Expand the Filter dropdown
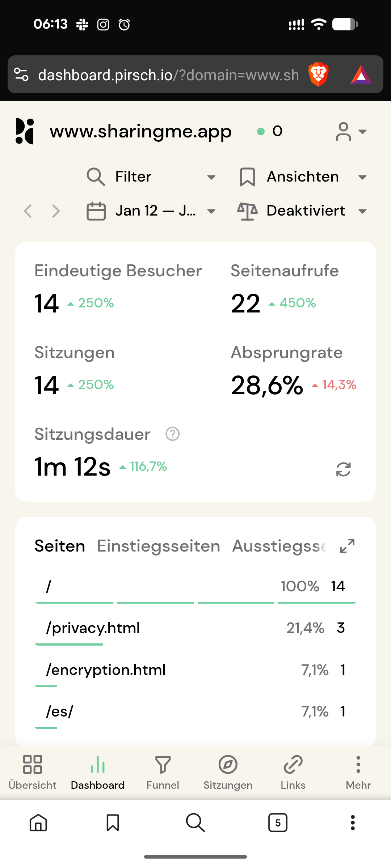 pos(151,177)
